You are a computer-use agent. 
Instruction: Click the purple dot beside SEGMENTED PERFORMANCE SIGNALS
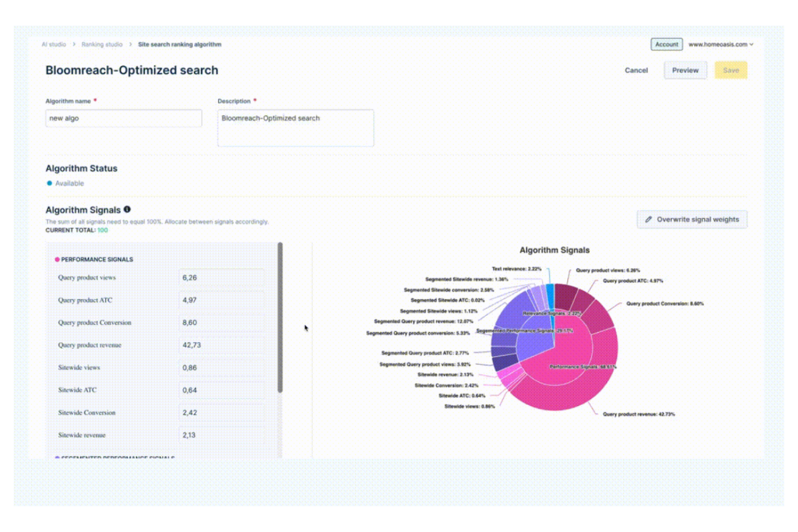(57, 458)
